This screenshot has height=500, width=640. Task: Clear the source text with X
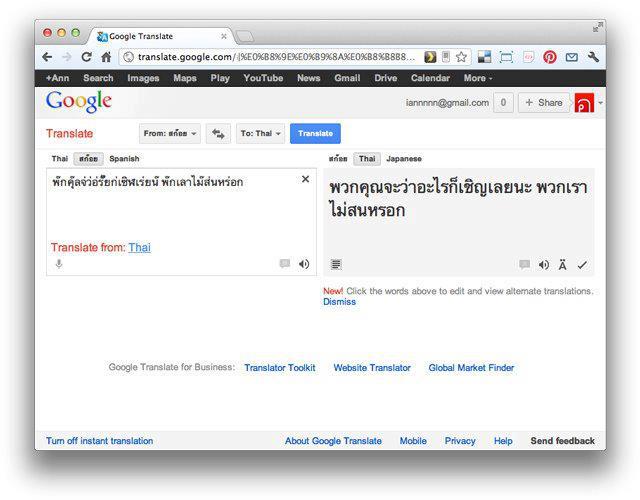(x=305, y=179)
